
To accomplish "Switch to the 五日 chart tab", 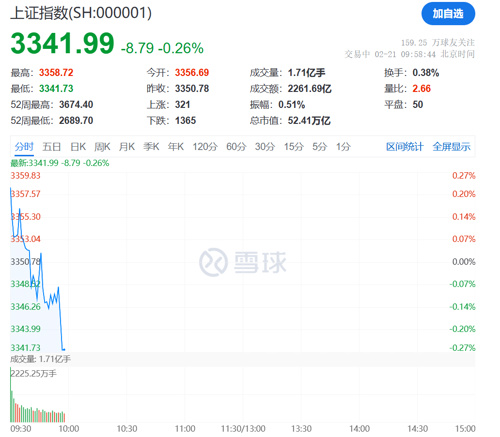I will point(52,147).
